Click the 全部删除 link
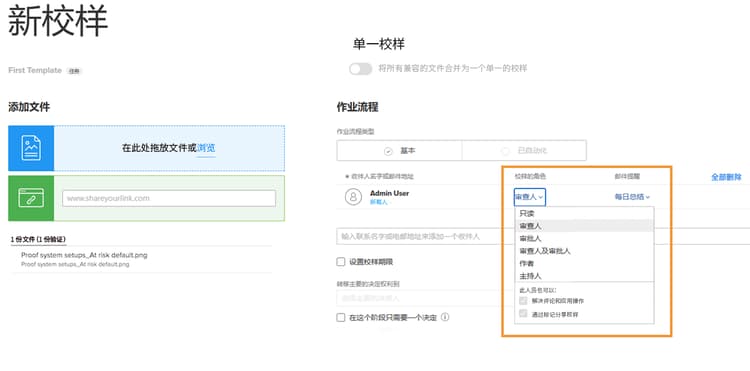The width and height of the screenshot is (750, 371). coord(726,177)
